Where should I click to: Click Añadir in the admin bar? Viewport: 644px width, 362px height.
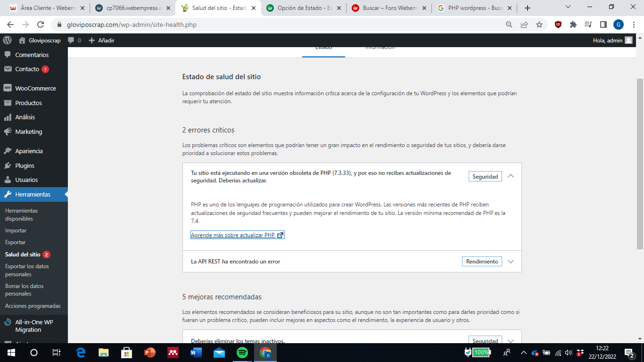[101, 40]
